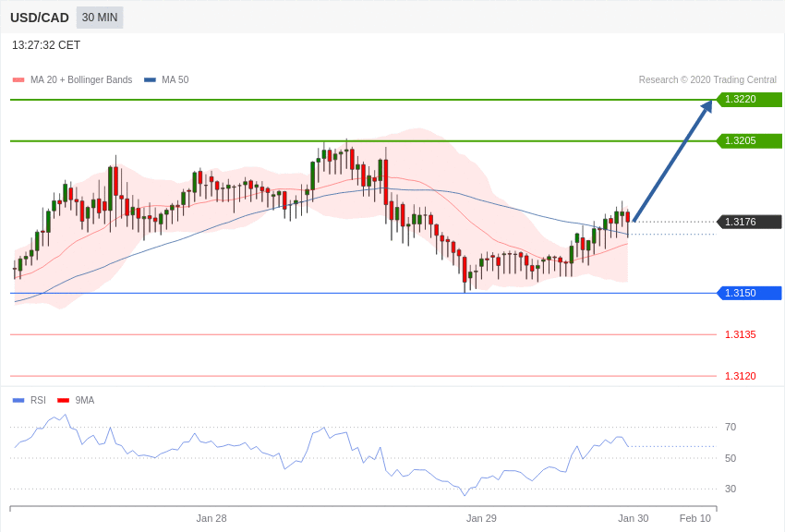
Task: Click the 1.3120 support level label
Action: tap(741, 376)
